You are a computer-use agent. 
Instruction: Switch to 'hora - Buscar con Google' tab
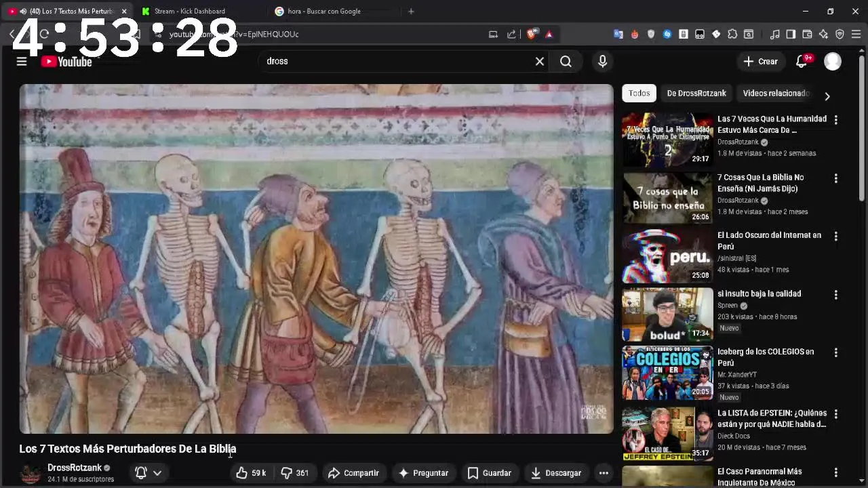pyautogui.click(x=332, y=12)
